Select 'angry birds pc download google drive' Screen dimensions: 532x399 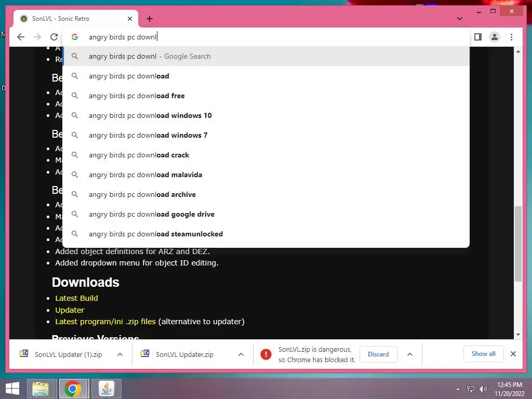pos(267,214)
